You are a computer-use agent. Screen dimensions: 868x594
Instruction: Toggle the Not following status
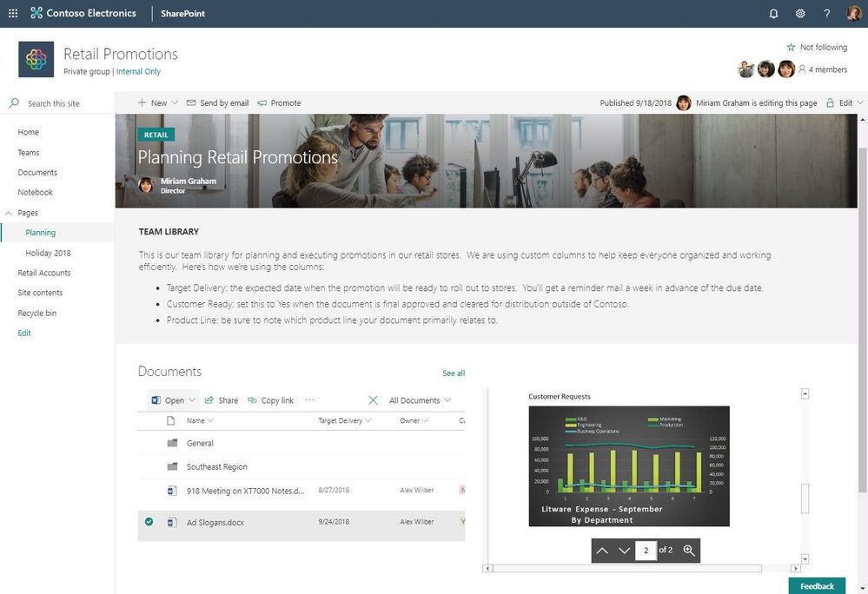817,48
